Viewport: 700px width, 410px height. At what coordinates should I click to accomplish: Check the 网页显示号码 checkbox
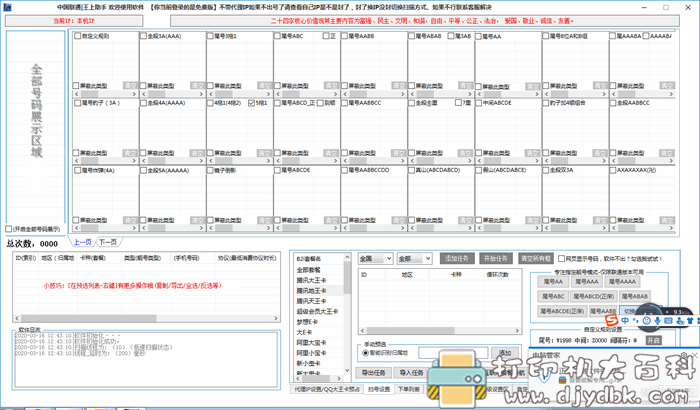tap(562, 259)
